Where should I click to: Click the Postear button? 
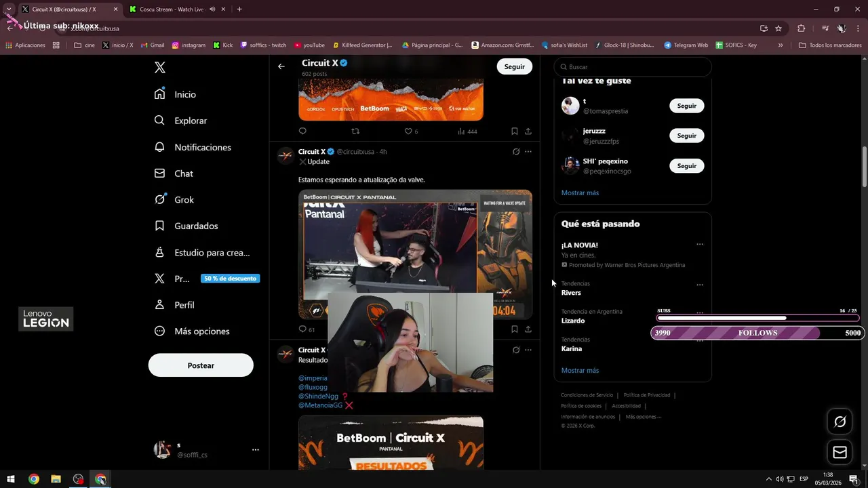tap(201, 365)
